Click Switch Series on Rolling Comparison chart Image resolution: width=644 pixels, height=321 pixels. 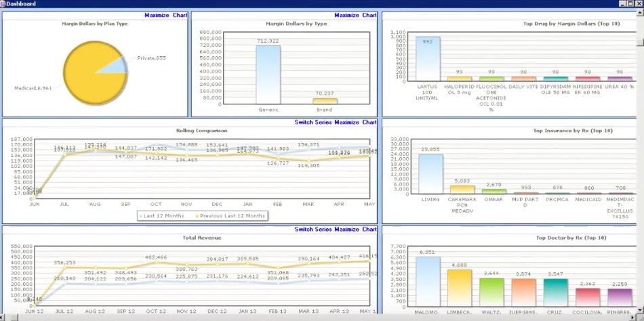point(313,123)
